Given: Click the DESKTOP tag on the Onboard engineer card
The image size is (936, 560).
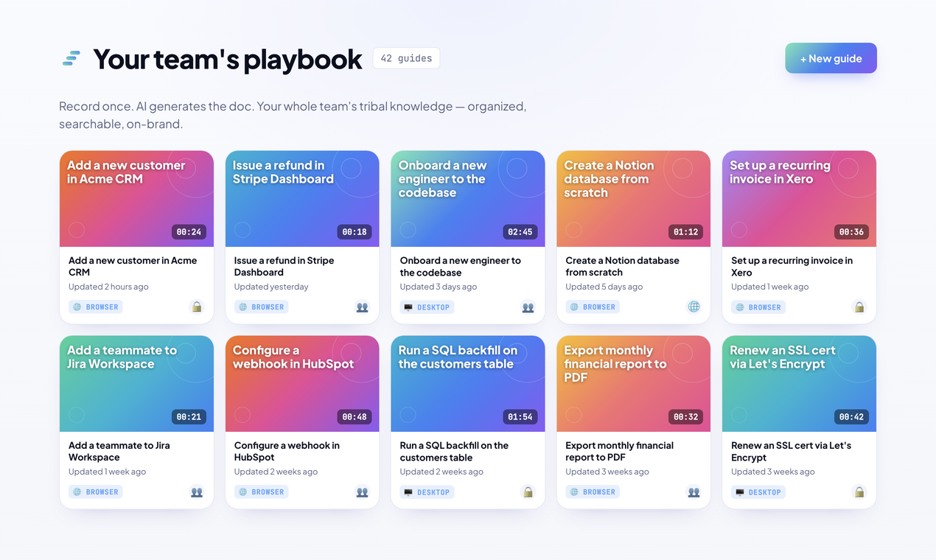Looking at the screenshot, I should [427, 307].
